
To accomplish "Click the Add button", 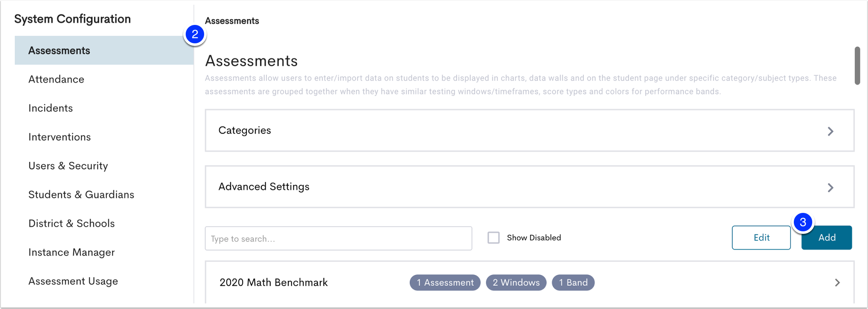I will click(826, 238).
